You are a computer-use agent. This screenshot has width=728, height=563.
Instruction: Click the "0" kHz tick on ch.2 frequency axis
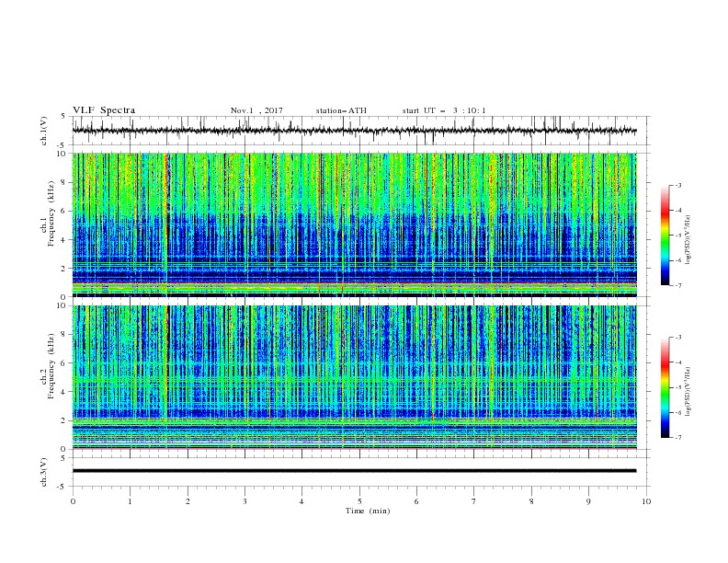[63, 449]
